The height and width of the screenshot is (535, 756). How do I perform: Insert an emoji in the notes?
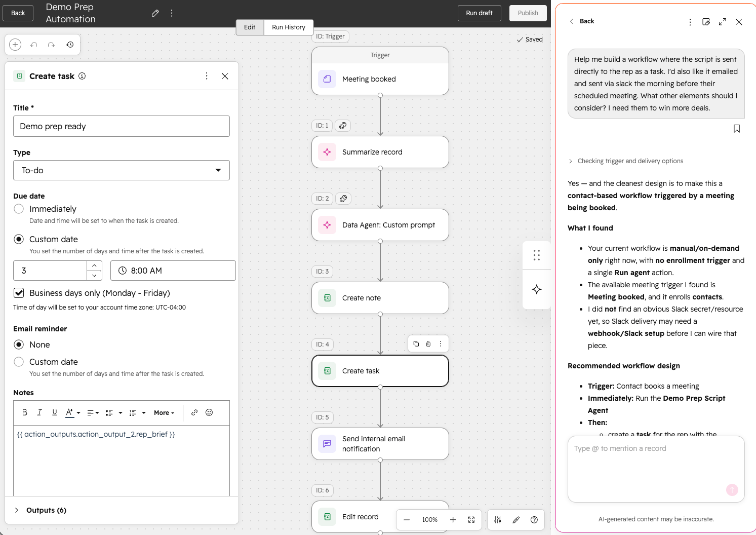click(209, 412)
